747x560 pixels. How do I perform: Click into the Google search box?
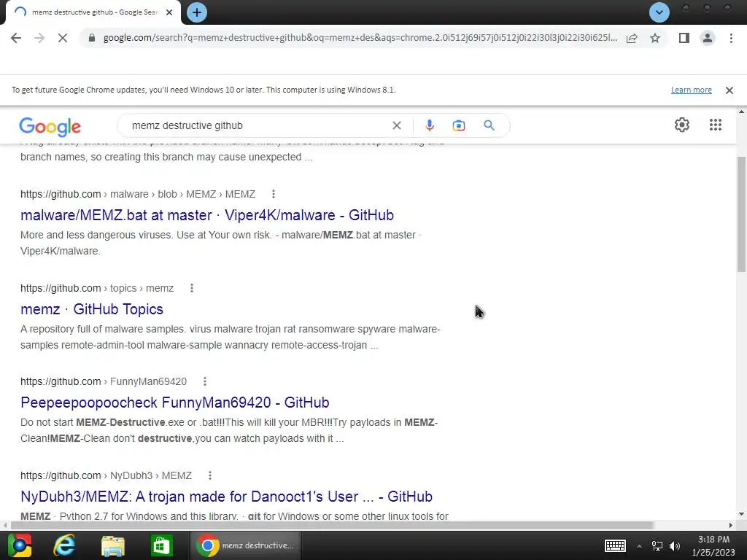click(258, 125)
